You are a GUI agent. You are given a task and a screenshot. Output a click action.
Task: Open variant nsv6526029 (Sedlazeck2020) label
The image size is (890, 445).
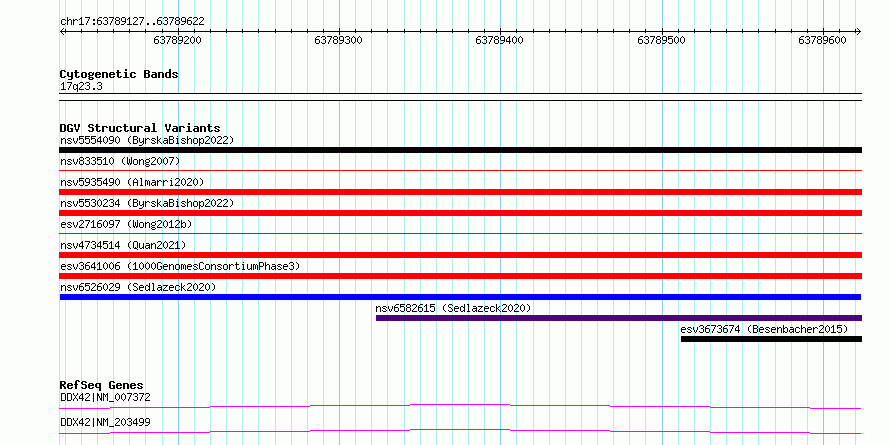click(x=138, y=287)
